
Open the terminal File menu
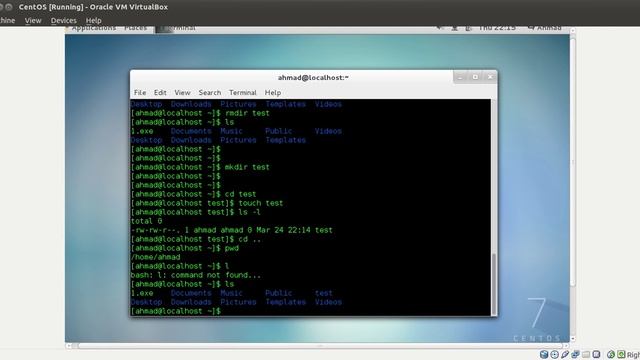point(140,93)
